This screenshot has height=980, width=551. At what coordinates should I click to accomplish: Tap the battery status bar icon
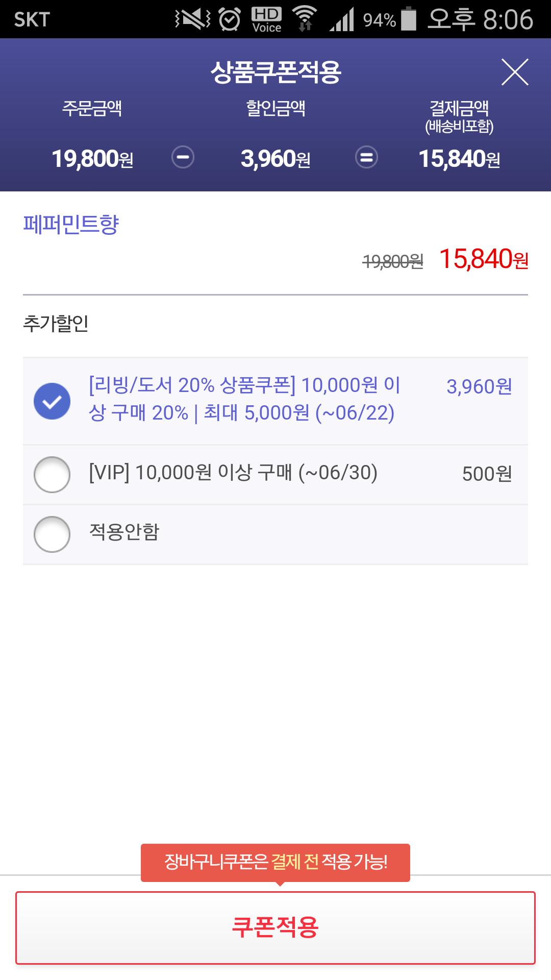[409, 19]
